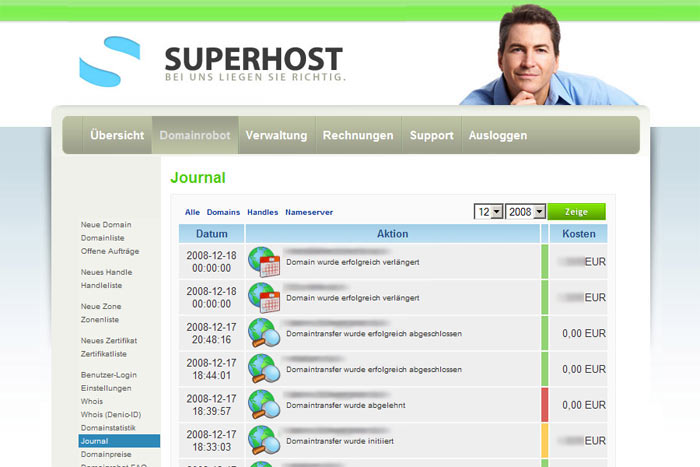The image size is (700, 467).
Task: Click globe icon for initiated transfer 18:33:03
Action: [x=264, y=439]
